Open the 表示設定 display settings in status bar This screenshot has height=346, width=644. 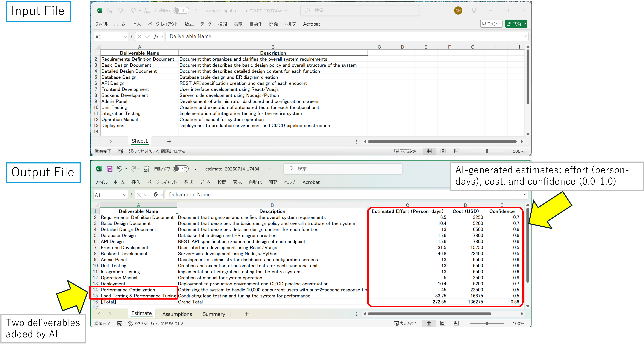(x=405, y=151)
